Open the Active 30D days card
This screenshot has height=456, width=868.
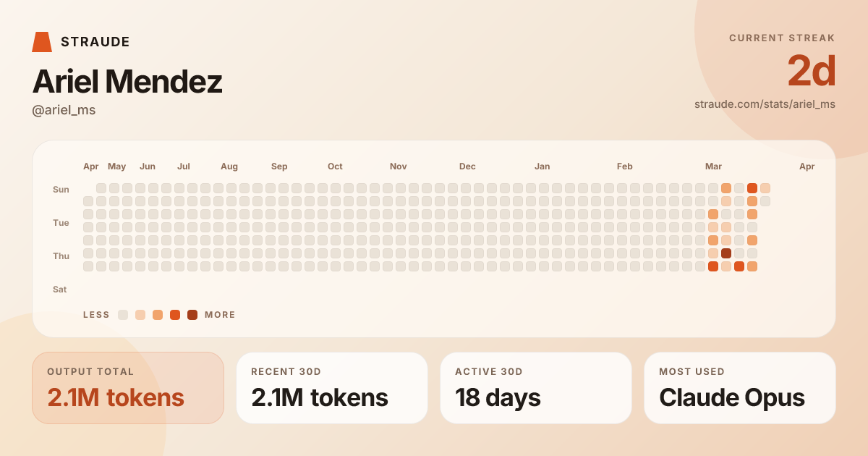pos(536,388)
